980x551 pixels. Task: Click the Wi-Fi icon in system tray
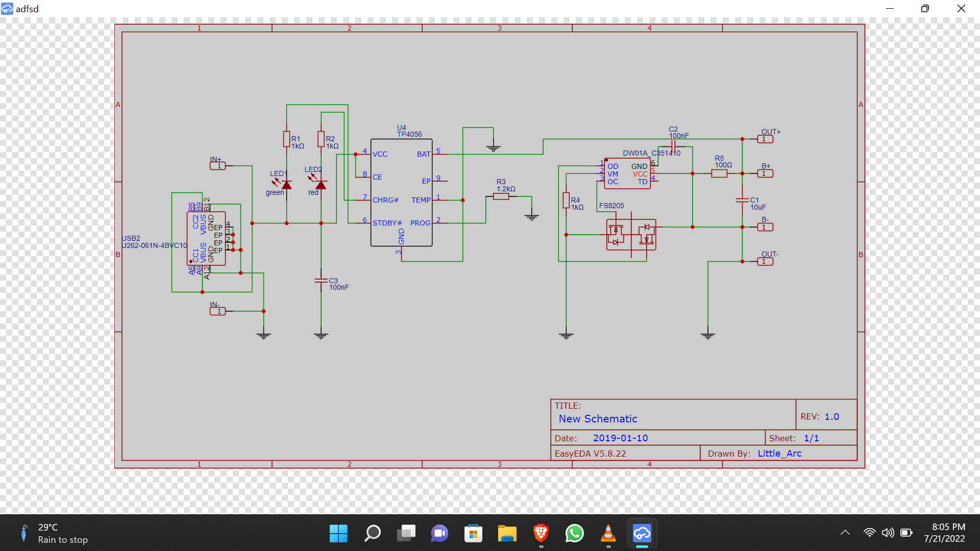coord(870,532)
